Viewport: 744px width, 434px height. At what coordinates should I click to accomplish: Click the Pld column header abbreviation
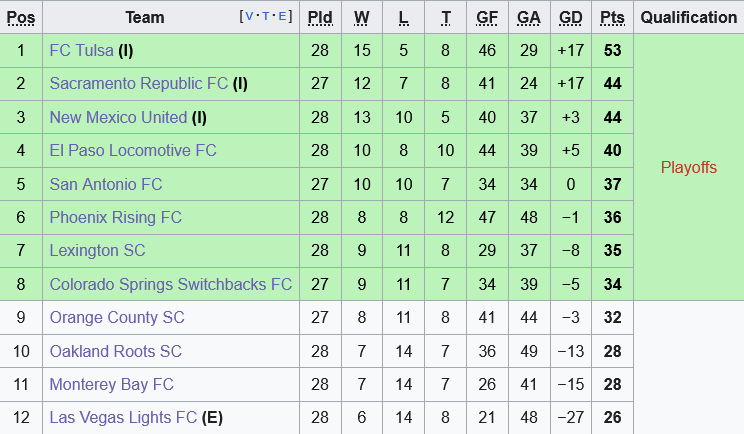pos(320,17)
